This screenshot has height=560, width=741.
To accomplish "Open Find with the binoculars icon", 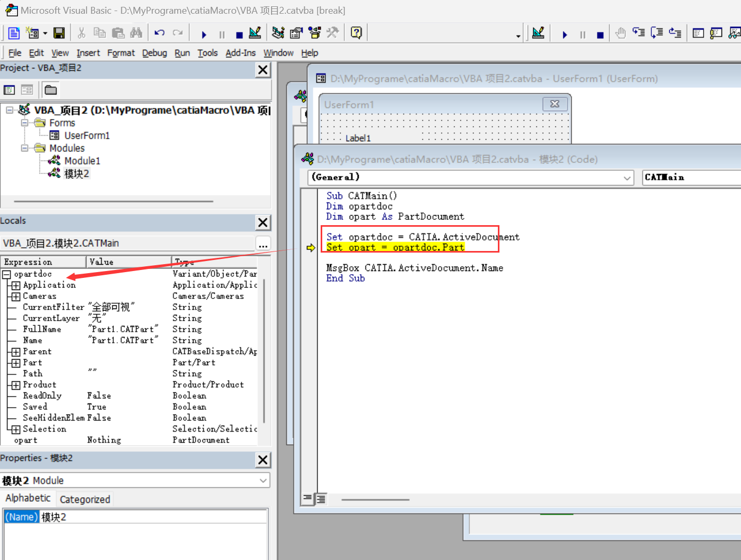I will click(136, 33).
